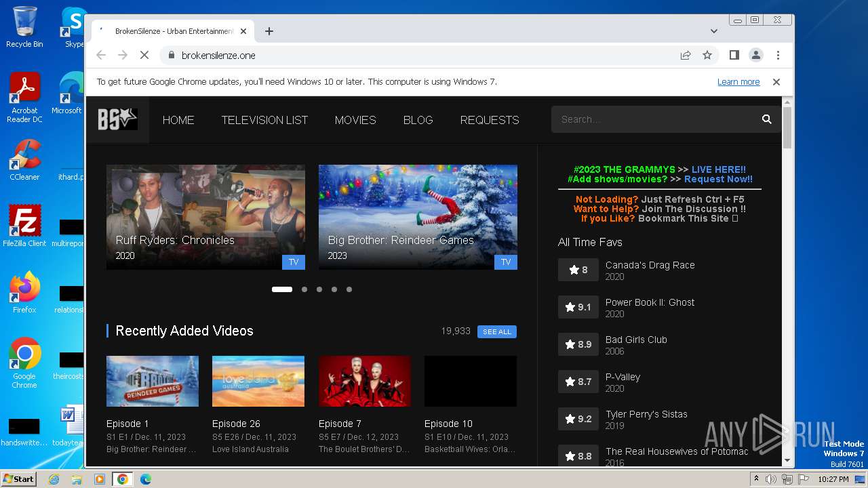
Task: Show hidden system tray icons
Action: click(x=756, y=479)
